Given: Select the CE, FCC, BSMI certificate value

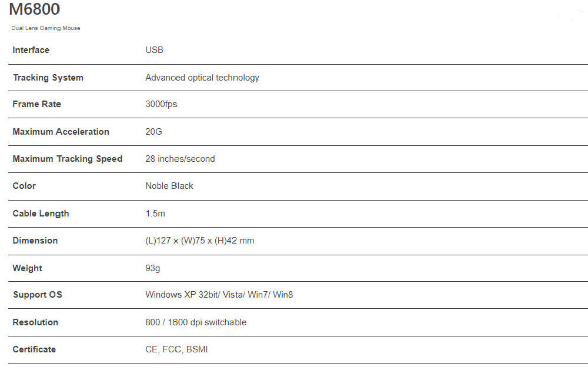Looking at the screenshot, I should tap(176, 349).
